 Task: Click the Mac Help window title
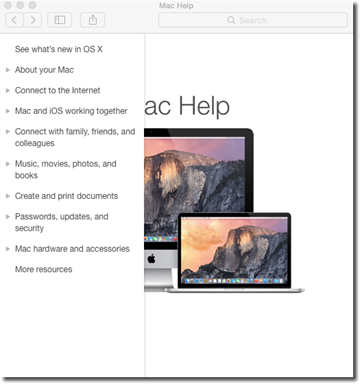coord(176,6)
